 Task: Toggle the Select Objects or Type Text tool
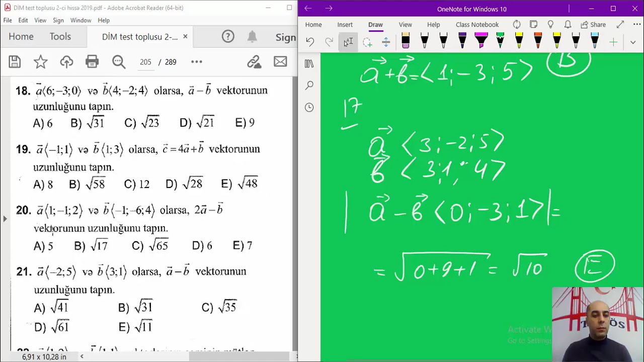348,42
